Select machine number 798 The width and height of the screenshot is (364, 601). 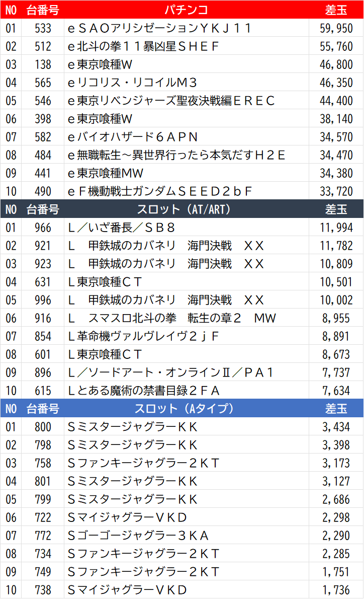pyautogui.click(x=43, y=445)
